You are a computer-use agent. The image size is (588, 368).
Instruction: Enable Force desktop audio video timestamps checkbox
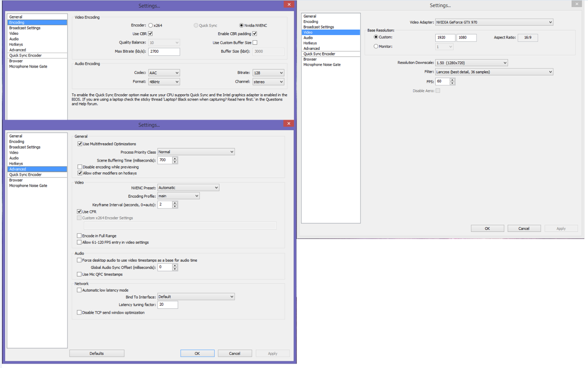coord(79,260)
